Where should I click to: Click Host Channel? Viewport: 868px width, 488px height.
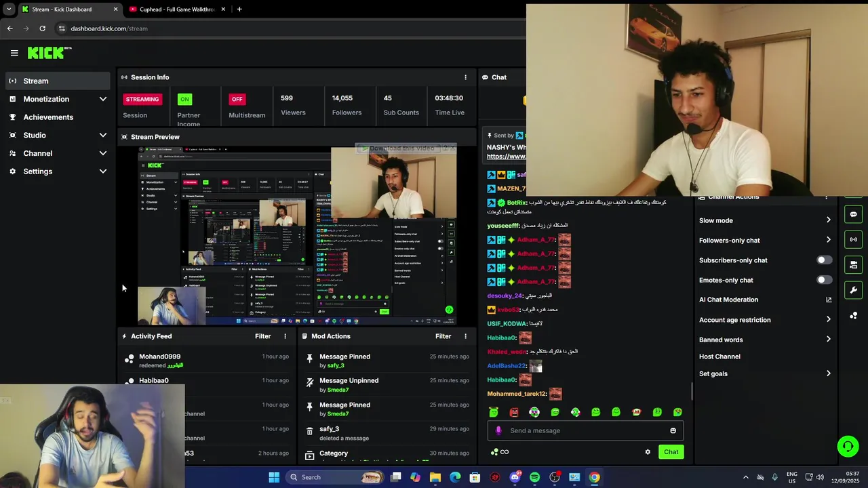pyautogui.click(x=719, y=357)
